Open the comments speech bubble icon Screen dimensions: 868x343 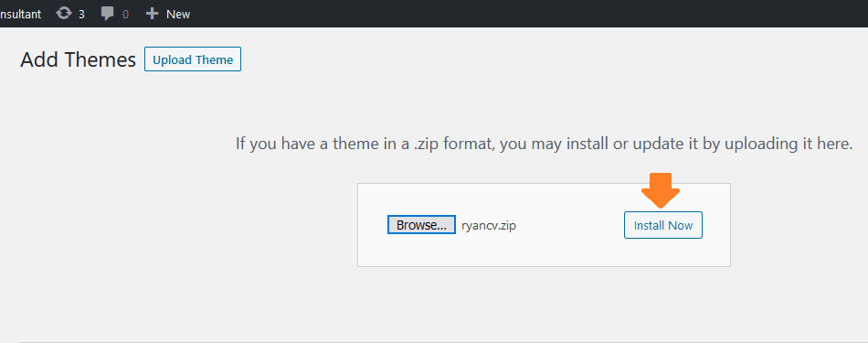point(108,14)
